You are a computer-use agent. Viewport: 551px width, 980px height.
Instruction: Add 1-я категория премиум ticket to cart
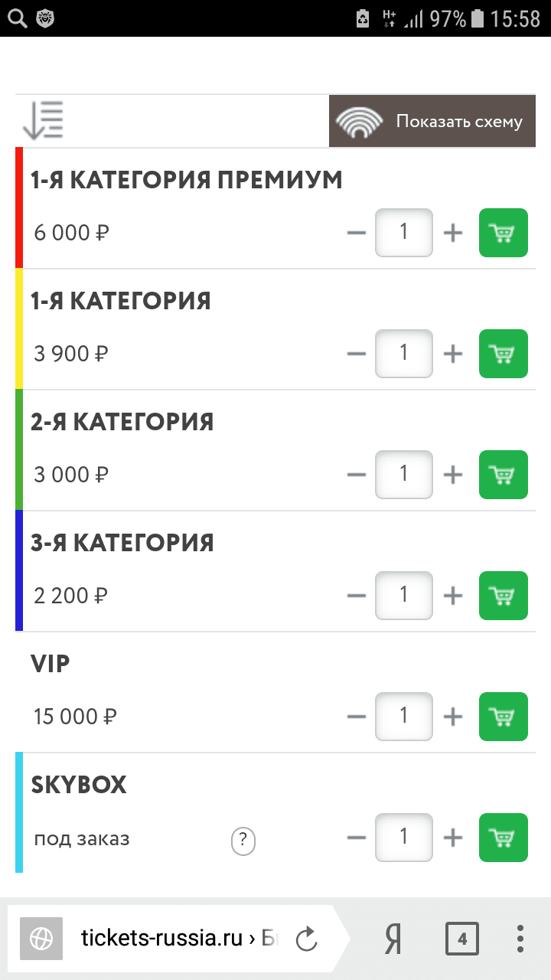(503, 233)
